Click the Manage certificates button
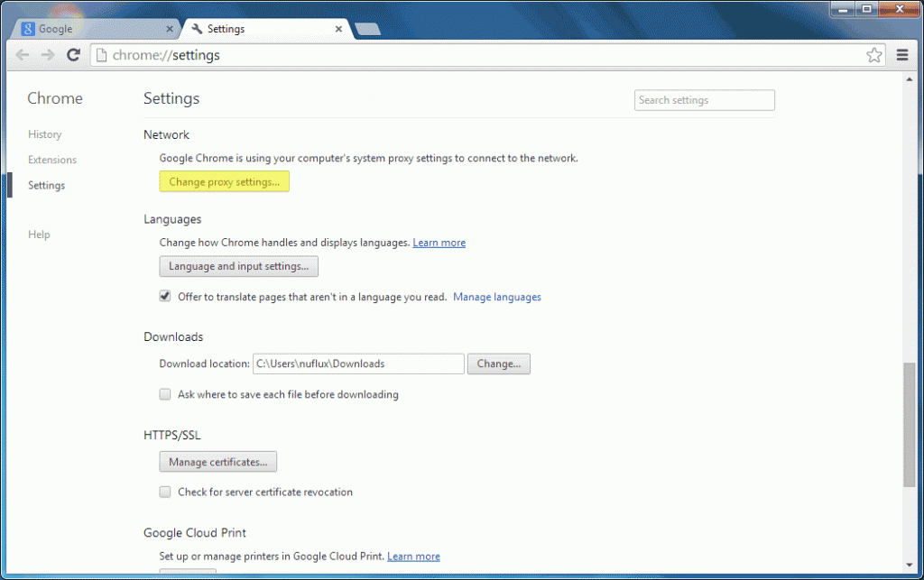The image size is (924, 580). (218, 462)
